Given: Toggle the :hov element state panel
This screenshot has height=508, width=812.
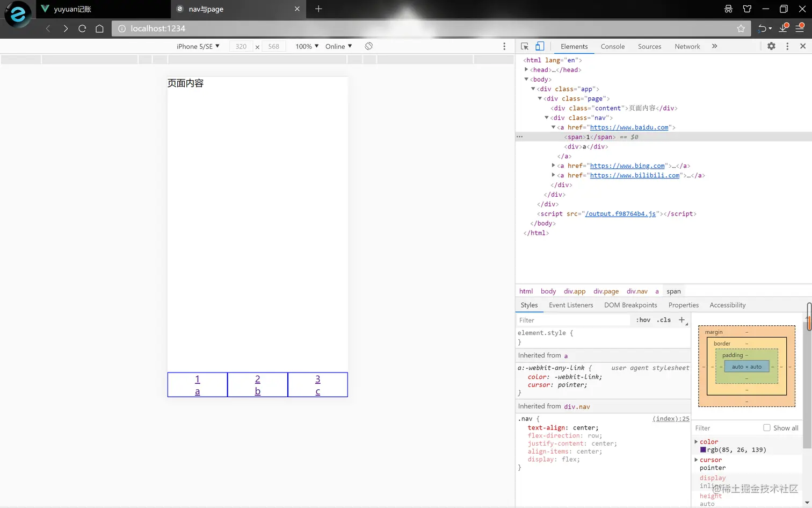Looking at the screenshot, I should tap(643, 320).
